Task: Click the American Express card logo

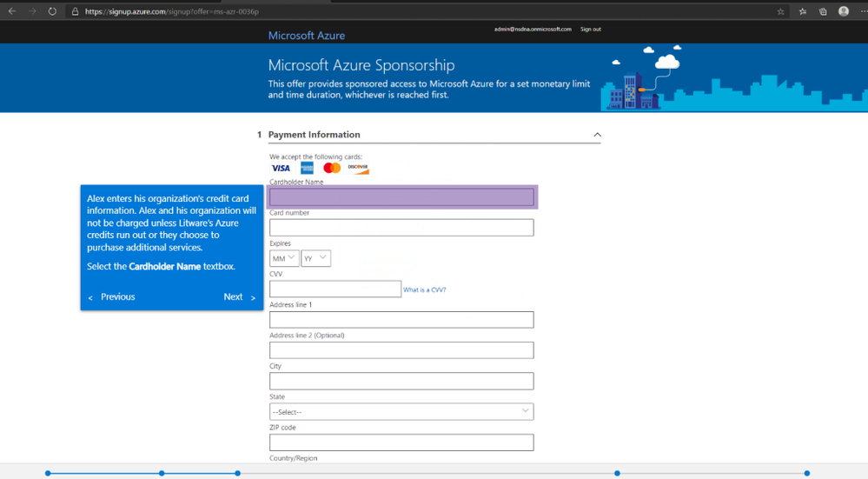Action: tap(307, 168)
